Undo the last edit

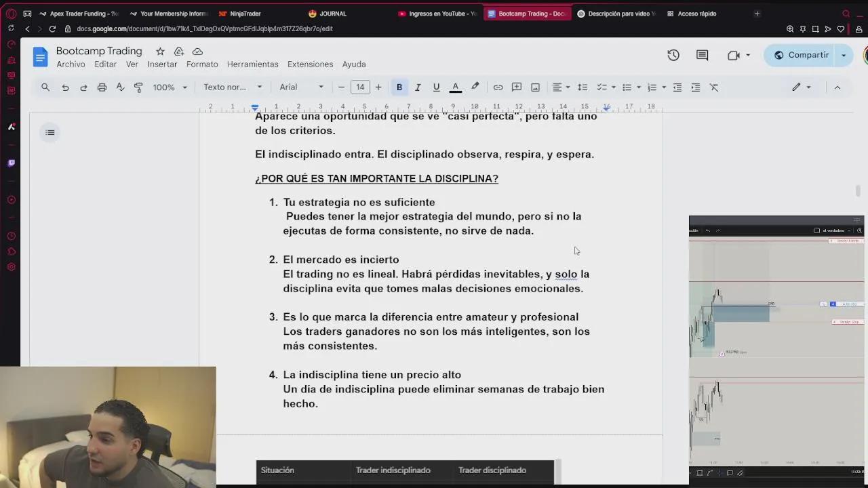[x=65, y=87]
